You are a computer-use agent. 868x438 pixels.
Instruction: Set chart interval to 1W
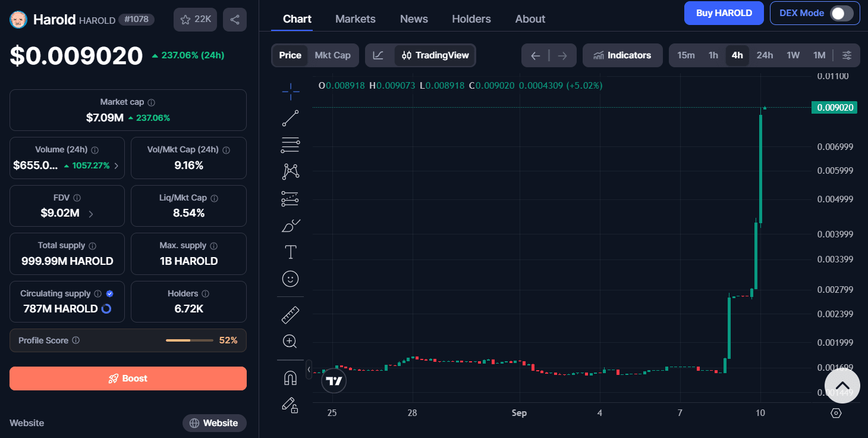793,55
